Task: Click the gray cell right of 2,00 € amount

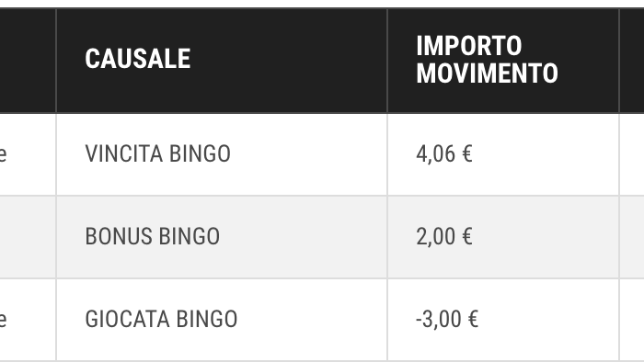Action: 632,237
